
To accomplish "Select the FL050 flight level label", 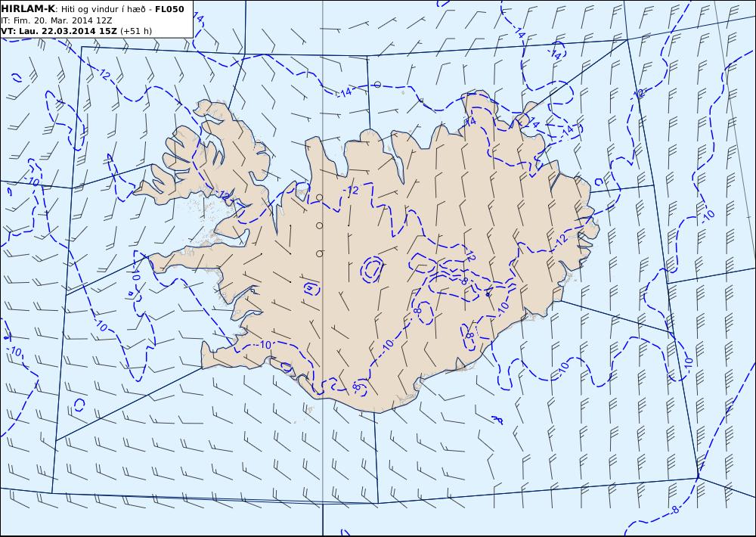I will pyautogui.click(x=169, y=9).
